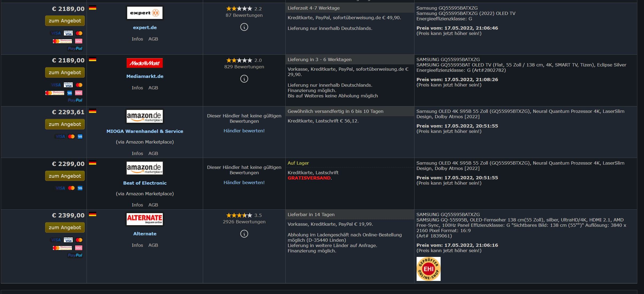Click the Best of Electronic shop name

click(x=145, y=183)
